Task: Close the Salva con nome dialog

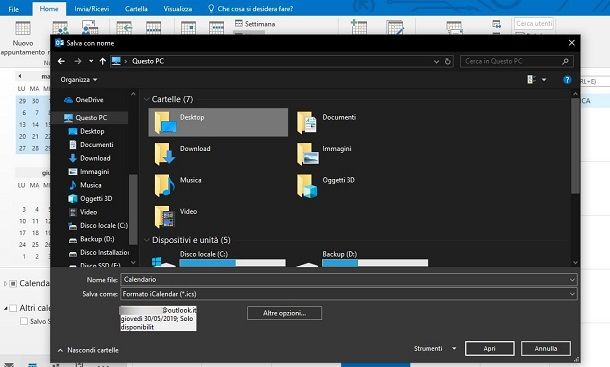Action: tap(571, 43)
